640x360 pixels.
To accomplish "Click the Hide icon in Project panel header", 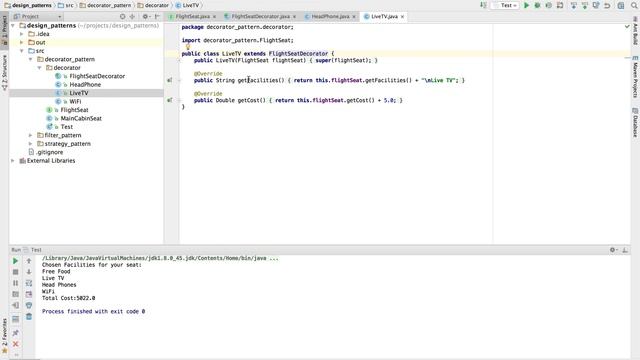I will coord(157,17).
